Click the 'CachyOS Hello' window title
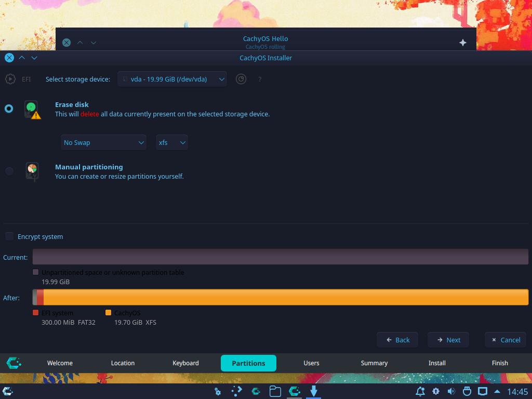 (265, 38)
